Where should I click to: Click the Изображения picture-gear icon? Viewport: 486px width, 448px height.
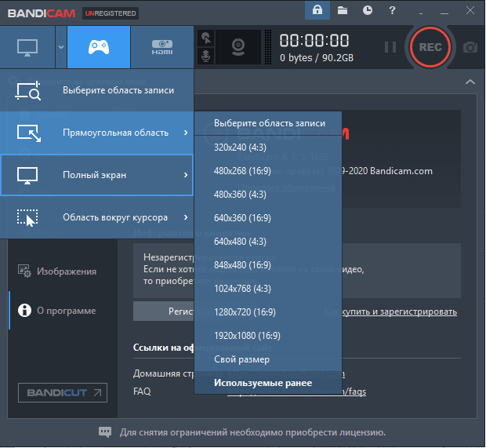(x=24, y=271)
